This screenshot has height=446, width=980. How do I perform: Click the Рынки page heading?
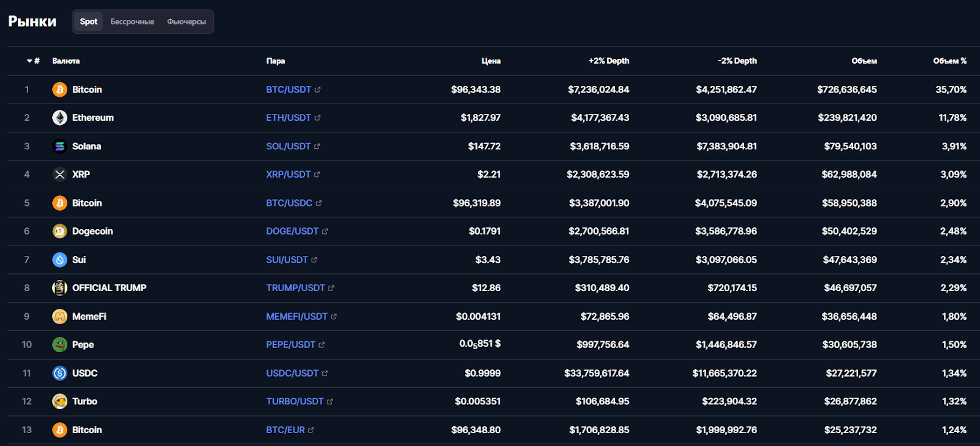(x=32, y=21)
